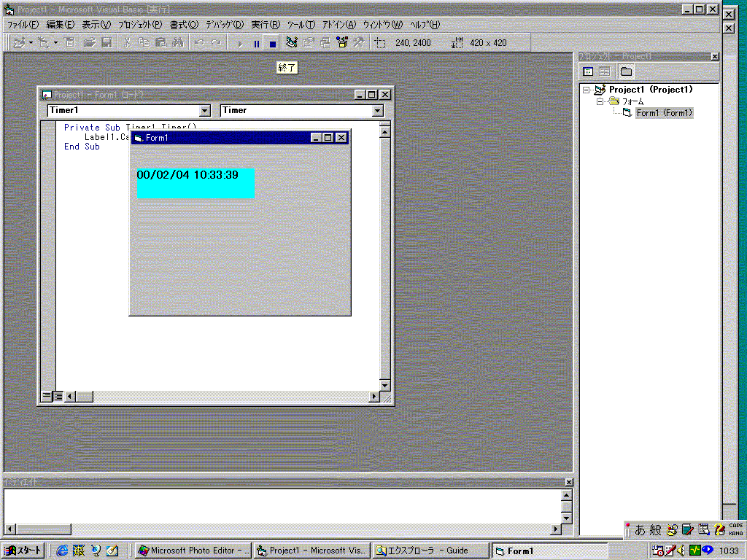Open the Form Layout Window toolbar icon

(325, 43)
